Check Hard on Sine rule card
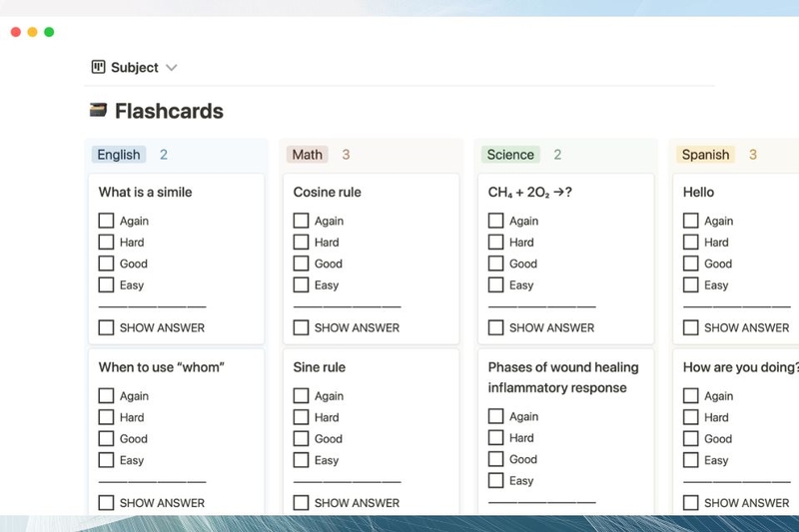The image size is (799, 532). [301, 417]
